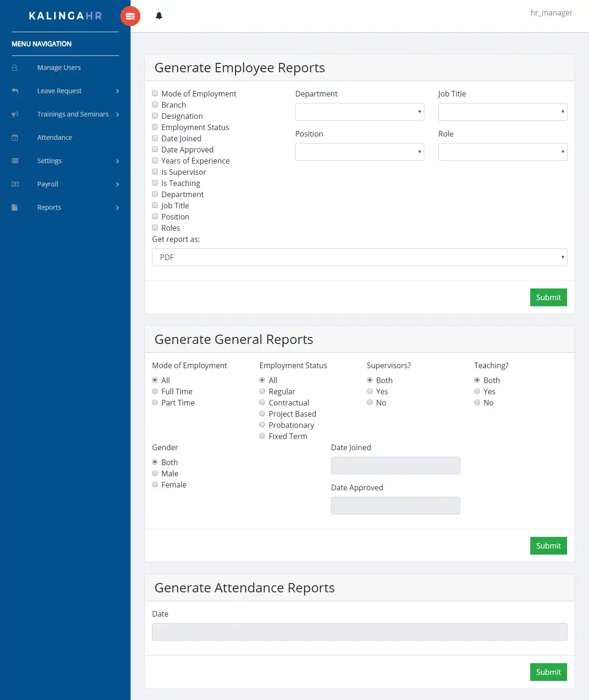This screenshot has width=589, height=700.
Task: Click the Trainings and Seminars megaphone icon
Action: point(15,114)
